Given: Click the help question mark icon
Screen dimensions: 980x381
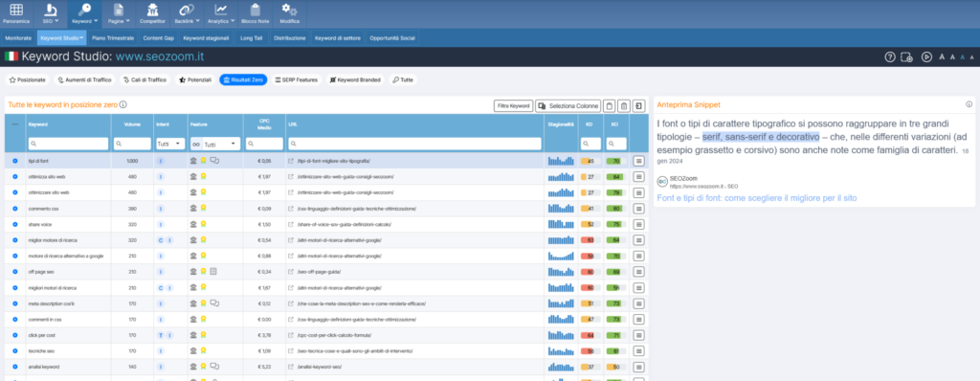Looking at the screenshot, I should pyautogui.click(x=890, y=56).
